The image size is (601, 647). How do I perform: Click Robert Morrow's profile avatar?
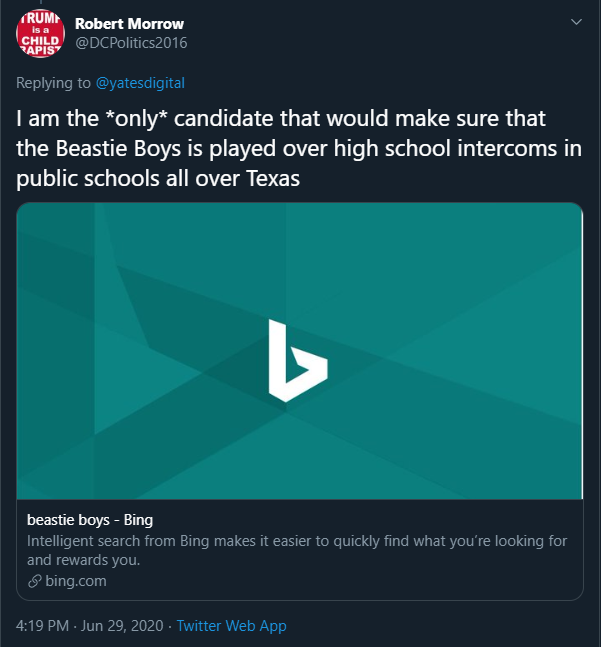pos(40,34)
